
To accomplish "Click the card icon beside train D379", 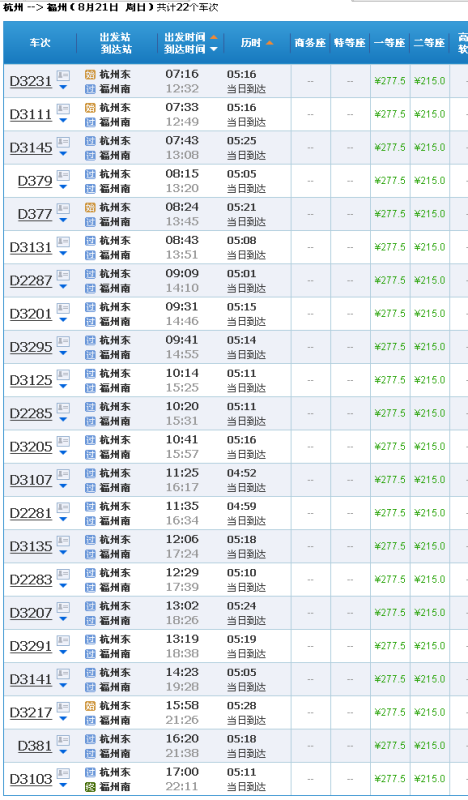I will coord(63,176).
